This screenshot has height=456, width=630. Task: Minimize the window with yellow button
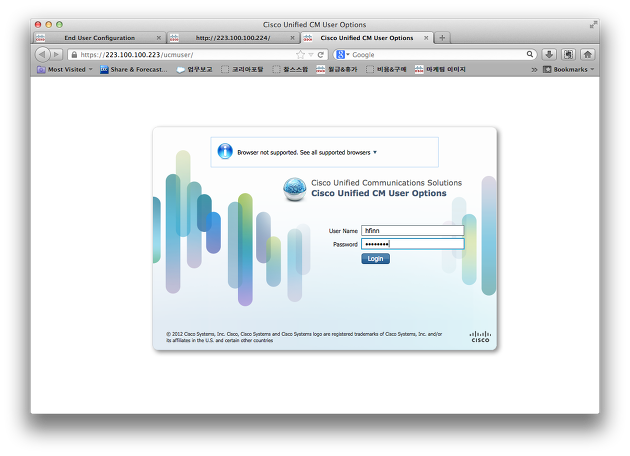coord(49,25)
